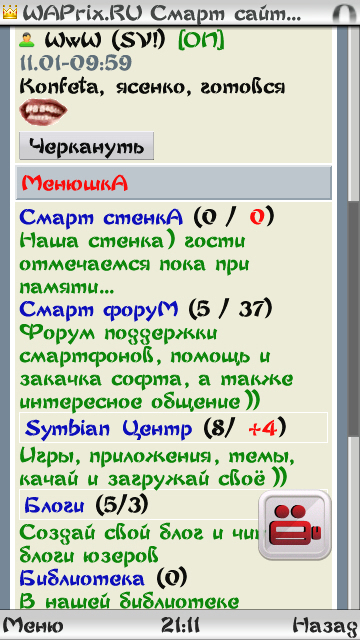
Task: Click the МенюшкА section header
Action: (173, 183)
